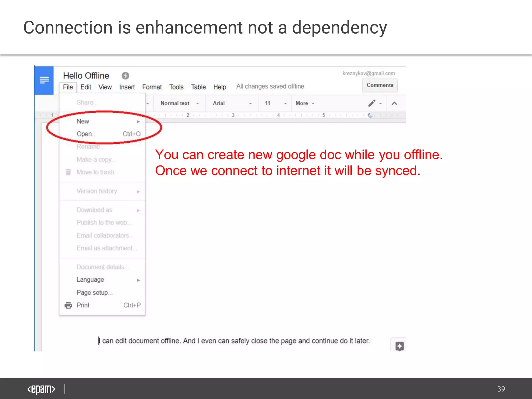Open the File menu
Viewport: 532px width, 399px height.
[x=68, y=87]
